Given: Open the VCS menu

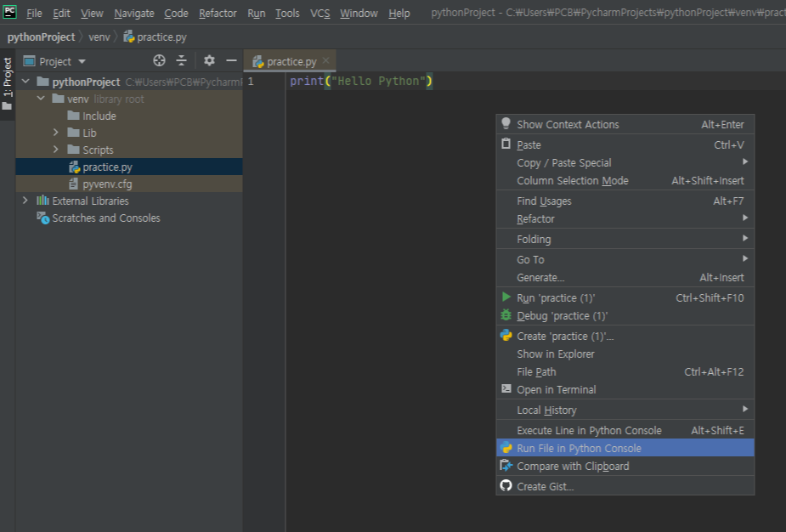Looking at the screenshot, I should pyautogui.click(x=319, y=13).
